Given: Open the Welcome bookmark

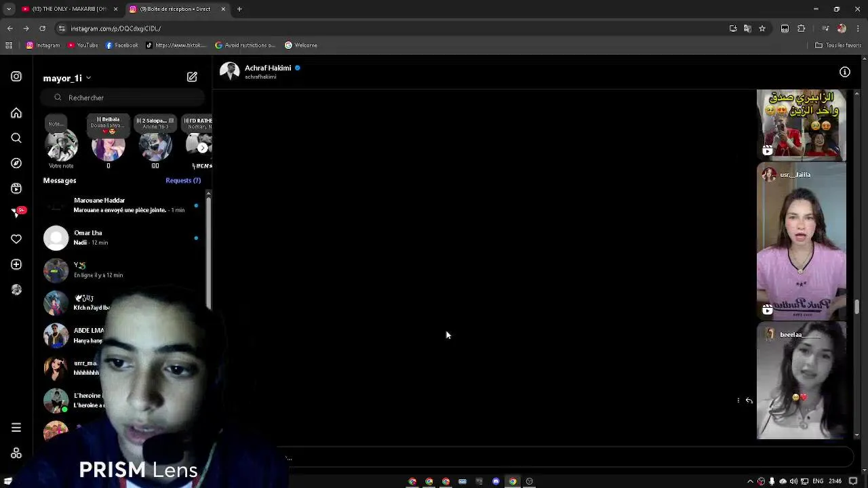Looking at the screenshot, I should [301, 45].
